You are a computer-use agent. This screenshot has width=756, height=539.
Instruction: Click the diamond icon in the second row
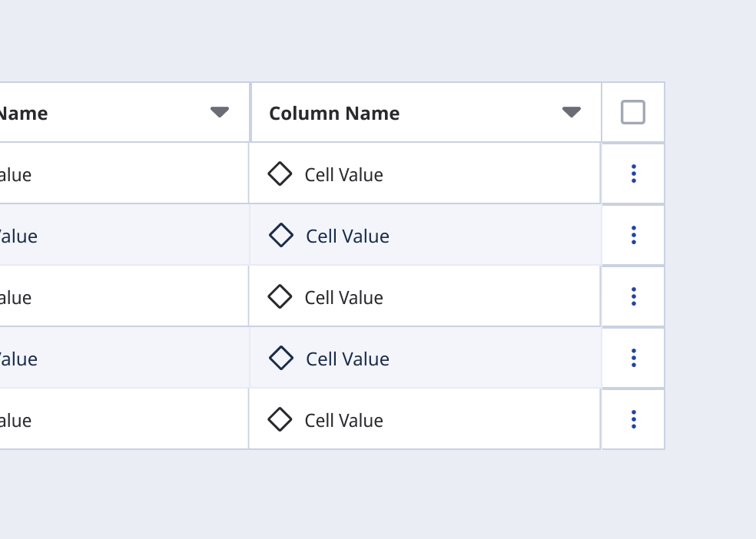(281, 235)
